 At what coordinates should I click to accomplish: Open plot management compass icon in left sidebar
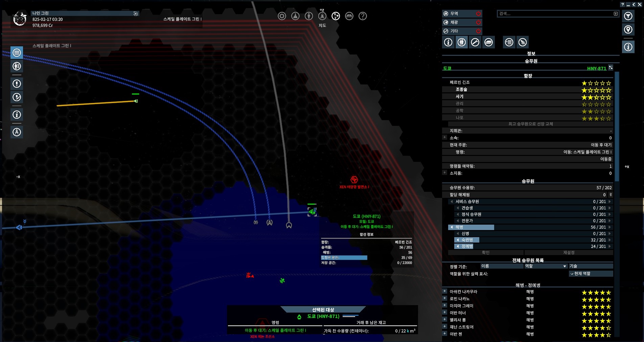coord(17,132)
